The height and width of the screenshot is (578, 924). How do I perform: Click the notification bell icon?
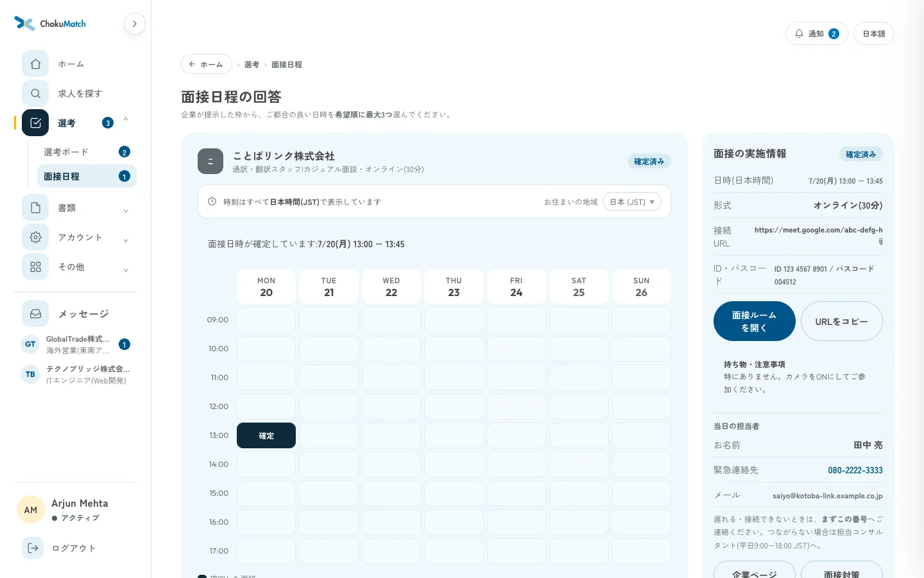coord(799,33)
